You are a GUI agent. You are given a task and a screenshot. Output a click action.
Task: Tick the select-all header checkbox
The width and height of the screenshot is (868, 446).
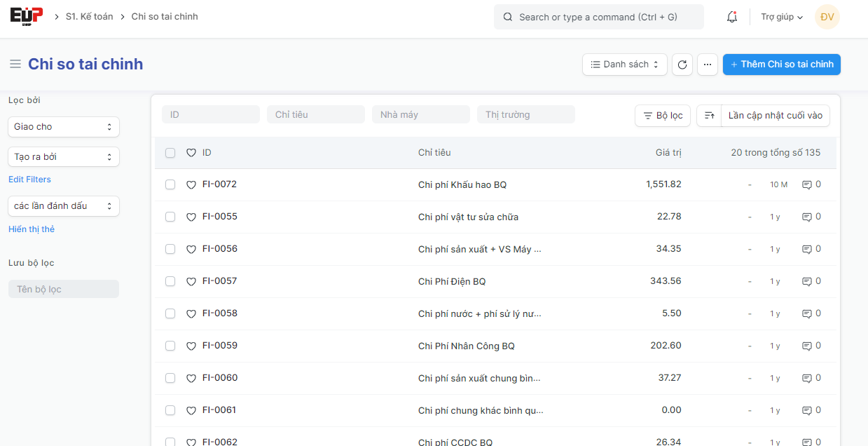point(170,153)
